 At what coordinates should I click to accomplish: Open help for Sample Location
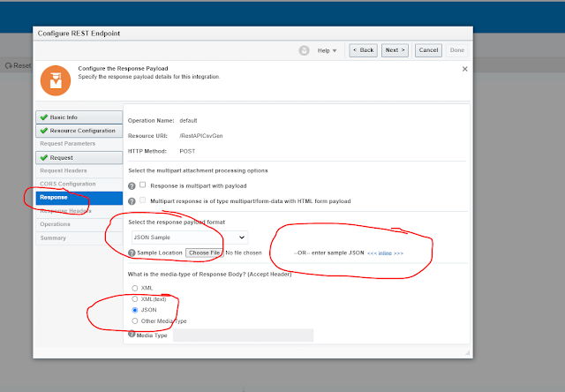[132, 253]
